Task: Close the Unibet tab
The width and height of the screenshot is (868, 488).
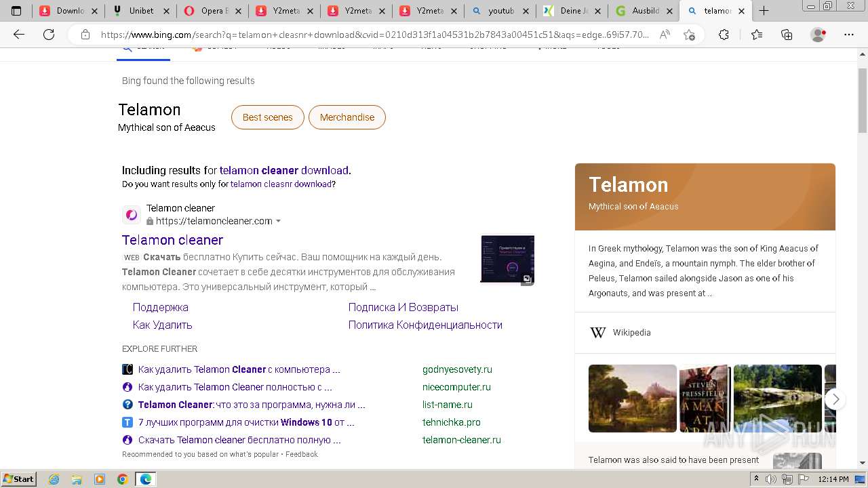Action: pos(167,11)
